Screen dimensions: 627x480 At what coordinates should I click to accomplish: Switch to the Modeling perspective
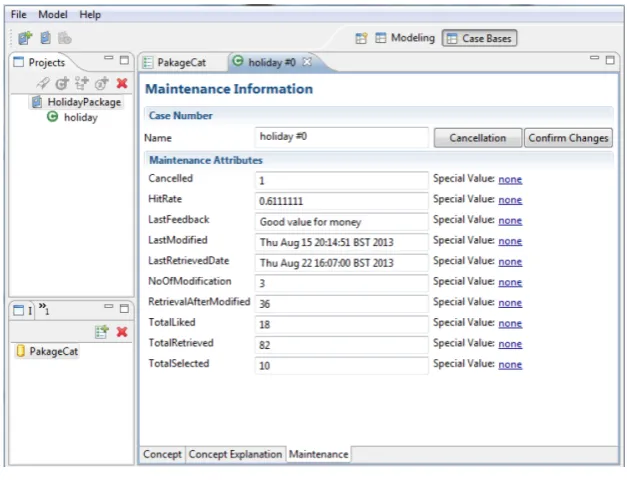click(405, 38)
